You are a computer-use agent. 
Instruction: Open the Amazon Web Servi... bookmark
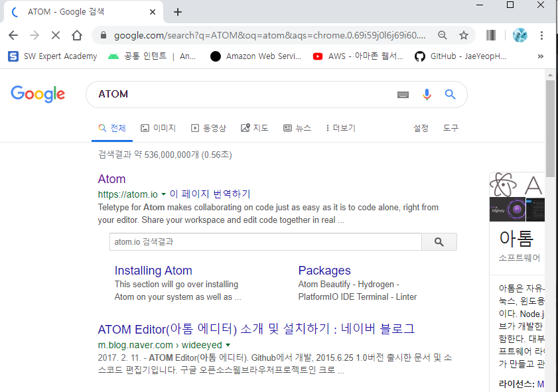(255, 56)
